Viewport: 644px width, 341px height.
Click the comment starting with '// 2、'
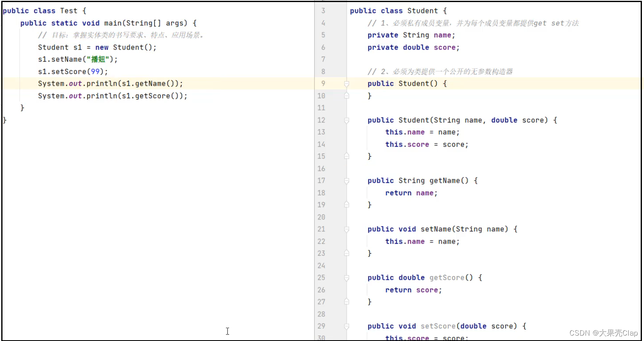pos(440,72)
